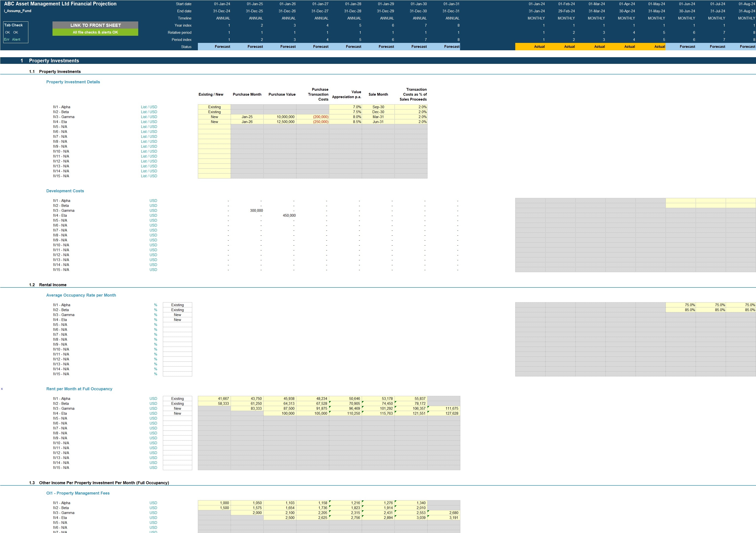Click the Alert indicator in Tab Check box
Viewport: 756px width, 533px height.
tap(16, 39)
